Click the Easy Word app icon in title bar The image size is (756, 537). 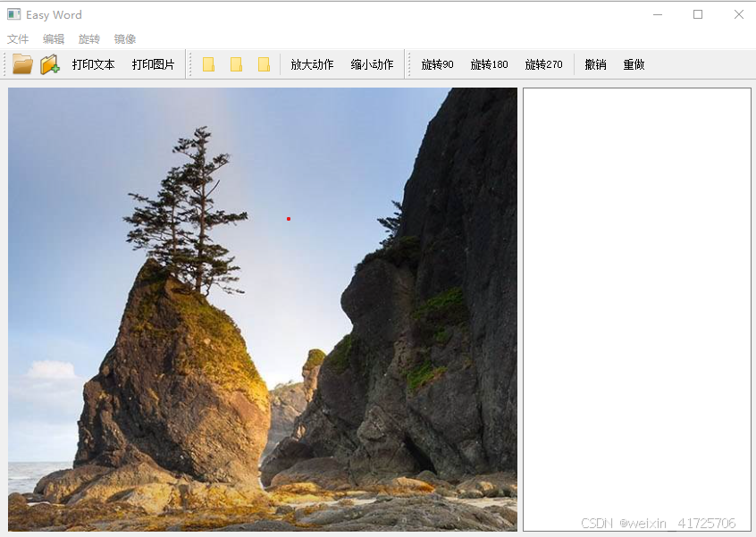pos(14,14)
